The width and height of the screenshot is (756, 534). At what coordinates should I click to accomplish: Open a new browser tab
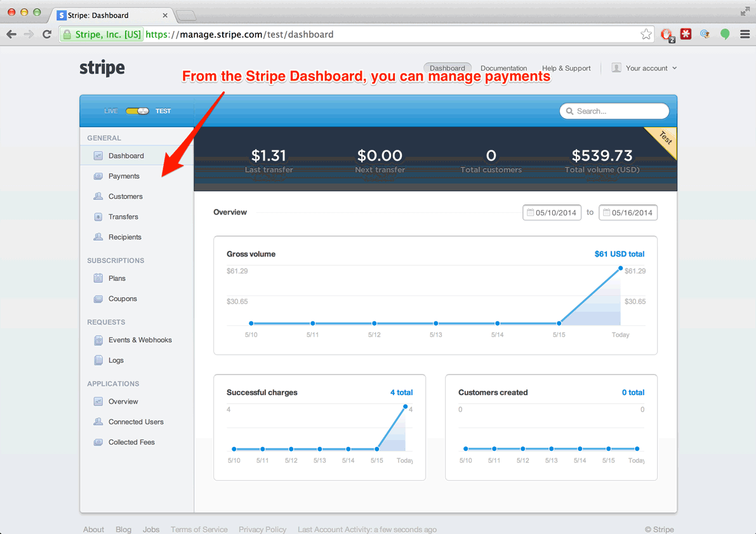tap(186, 16)
